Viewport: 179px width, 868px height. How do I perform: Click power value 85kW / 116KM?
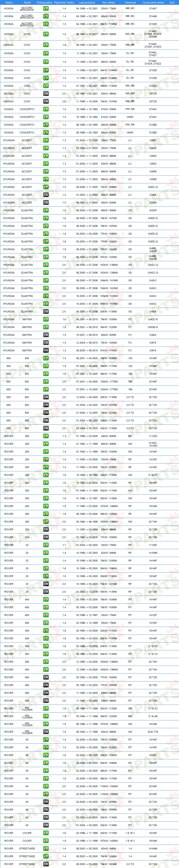tap(108, 576)
